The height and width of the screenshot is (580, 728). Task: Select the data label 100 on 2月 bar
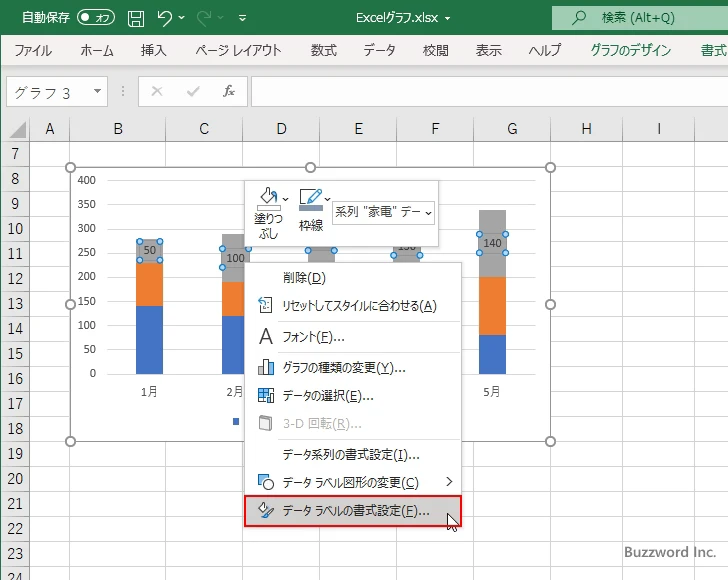coord(235,258)
